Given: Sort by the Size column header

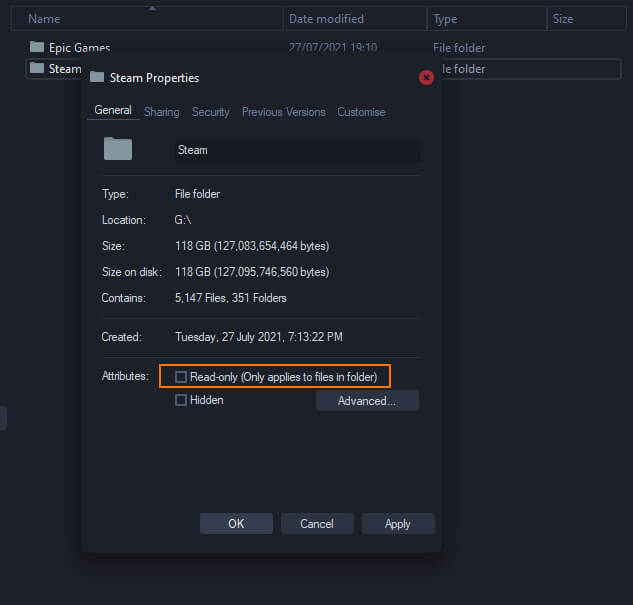Looking at the screenshot, I should (587, 19).
